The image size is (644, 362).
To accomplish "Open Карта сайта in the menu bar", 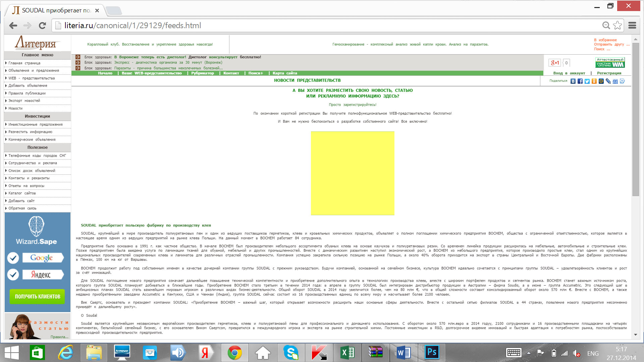I will pyautogui.click(x=285, y=73).
